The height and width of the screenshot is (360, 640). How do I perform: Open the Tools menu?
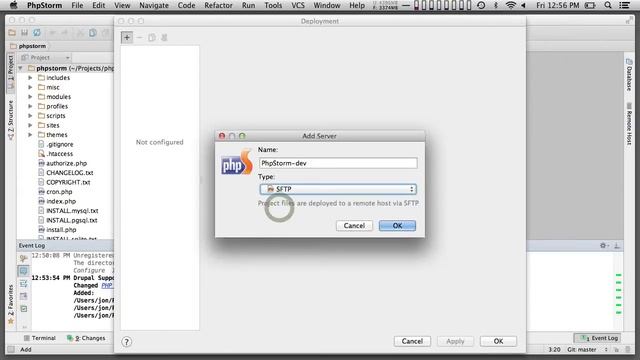273,5
